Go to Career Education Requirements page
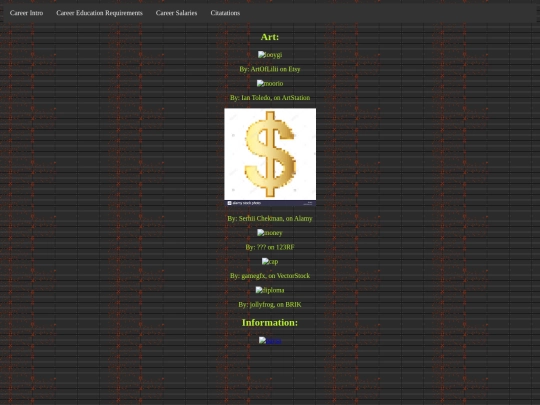Screen dimensions: 540x405 [99, 13]
